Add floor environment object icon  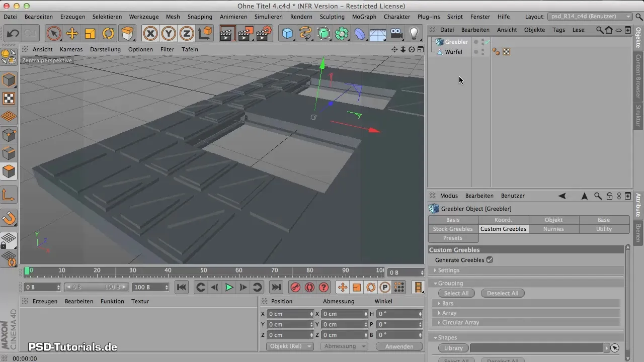point(377,34)
